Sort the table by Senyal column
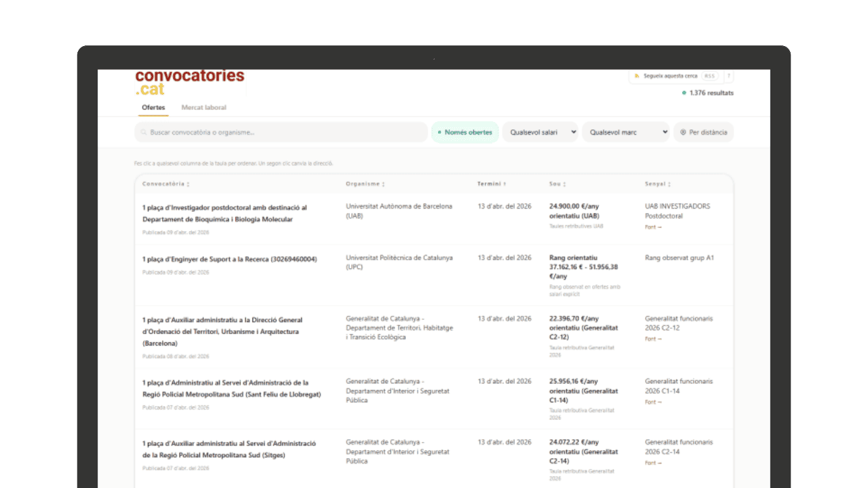The width and height of the screenshot is (868, 488). tap(657, 184)
